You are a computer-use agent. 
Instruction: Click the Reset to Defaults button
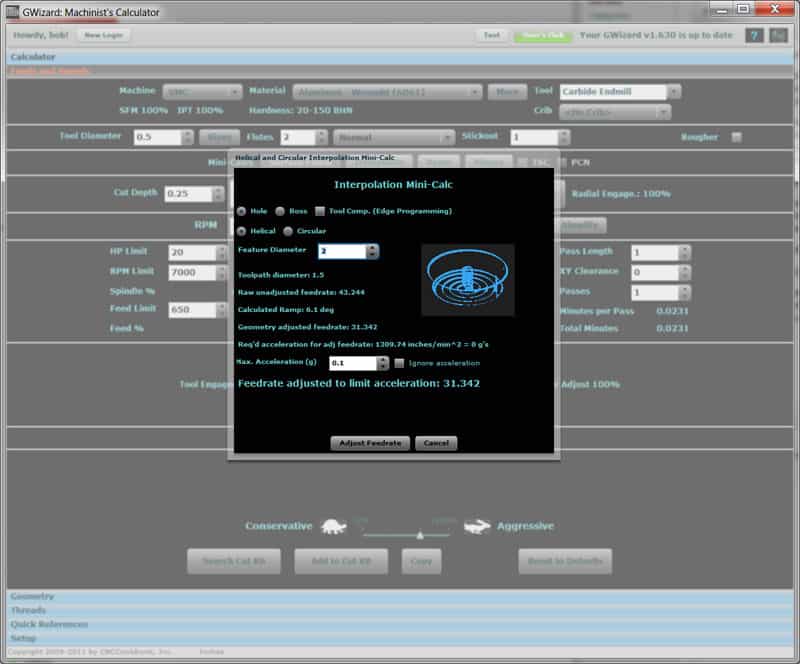[x=565, y=561]
